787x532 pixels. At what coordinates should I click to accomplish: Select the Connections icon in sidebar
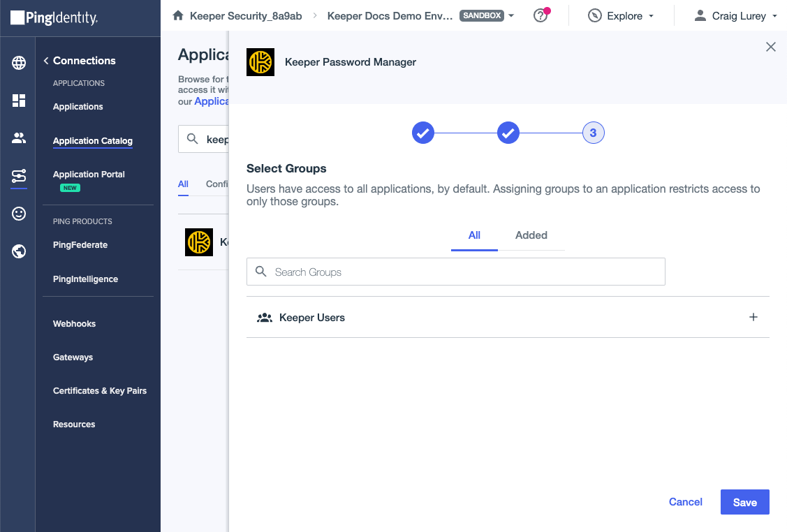pyautogui.click(x=19, y=176)
